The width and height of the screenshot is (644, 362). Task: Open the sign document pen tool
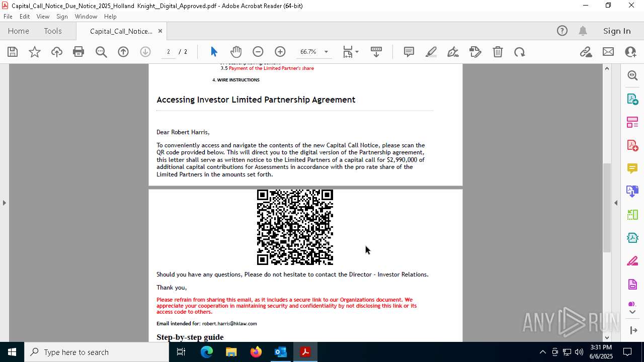coord(453,52)
